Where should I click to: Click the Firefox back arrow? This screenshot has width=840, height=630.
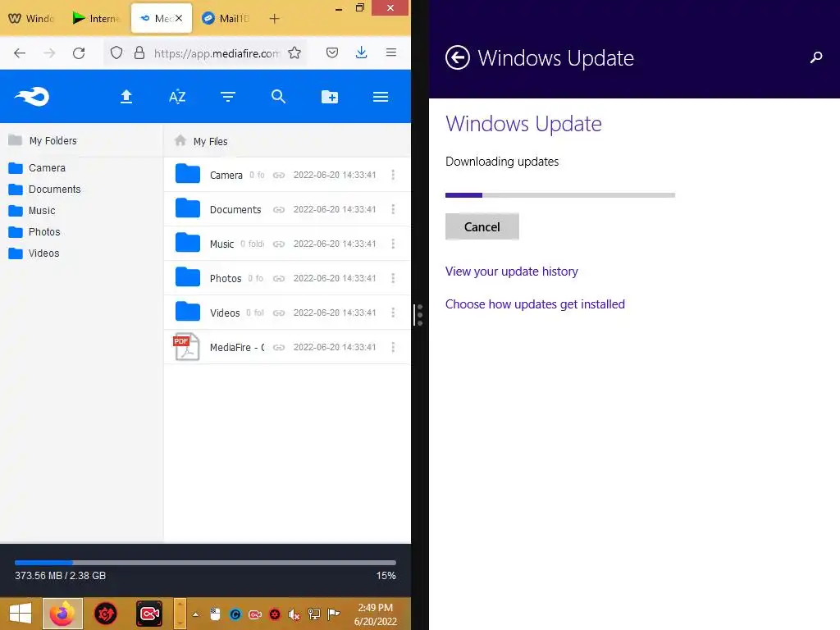(x=20, y=52)
